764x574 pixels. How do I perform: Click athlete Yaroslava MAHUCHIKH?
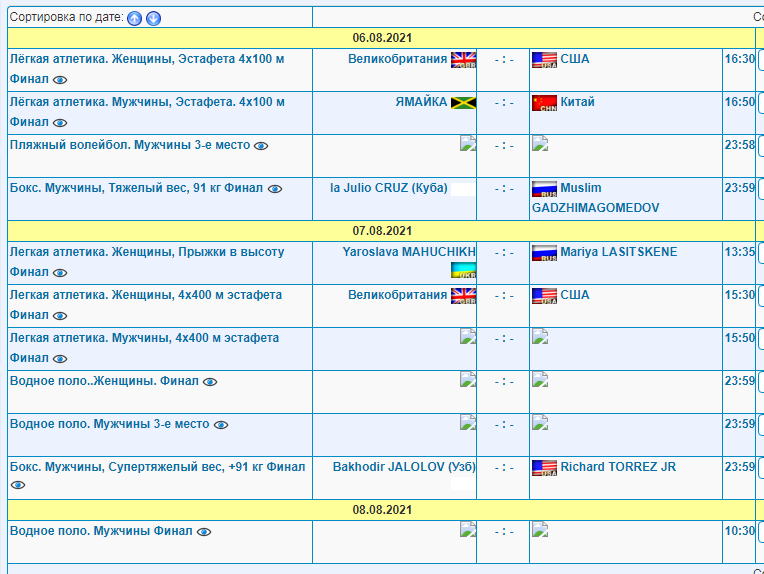409,252
